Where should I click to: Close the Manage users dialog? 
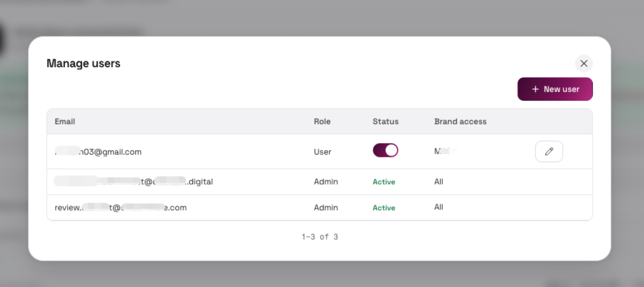584,63
